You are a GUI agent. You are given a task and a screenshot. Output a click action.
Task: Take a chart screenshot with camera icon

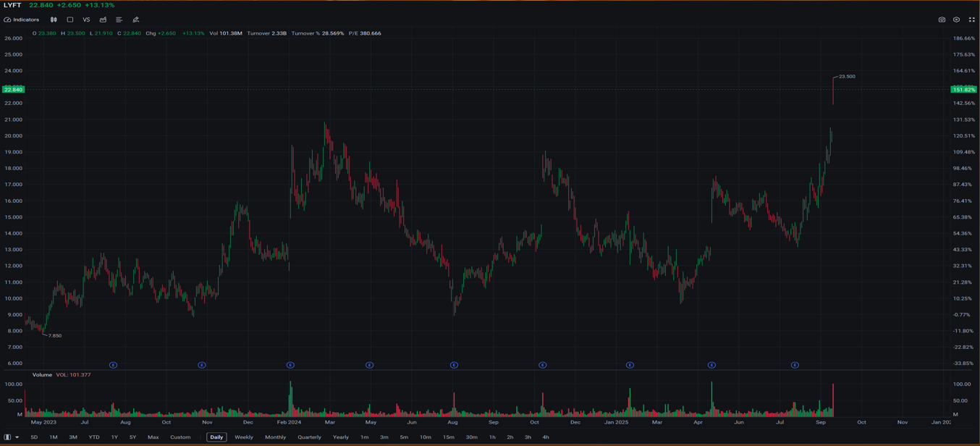[942, 20]
